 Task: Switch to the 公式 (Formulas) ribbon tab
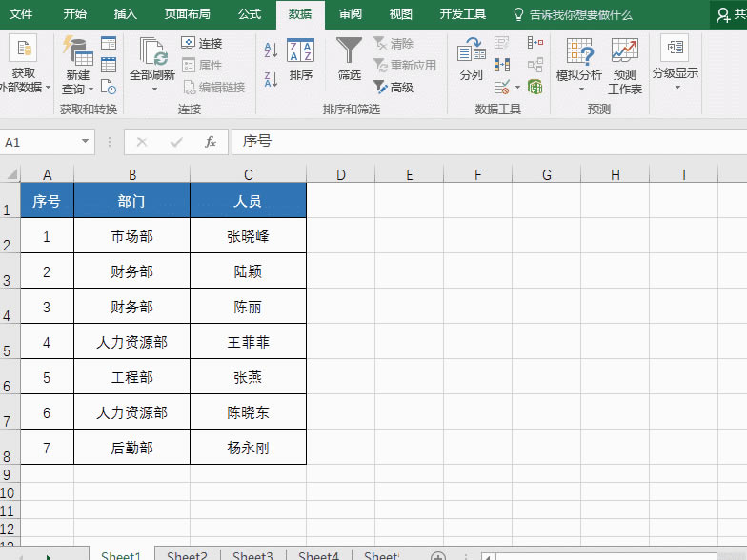coord(250,14)
